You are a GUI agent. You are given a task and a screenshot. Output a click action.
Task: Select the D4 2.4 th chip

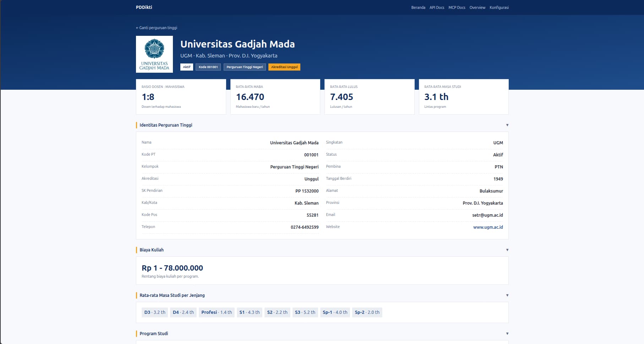(x=183, y=312)
